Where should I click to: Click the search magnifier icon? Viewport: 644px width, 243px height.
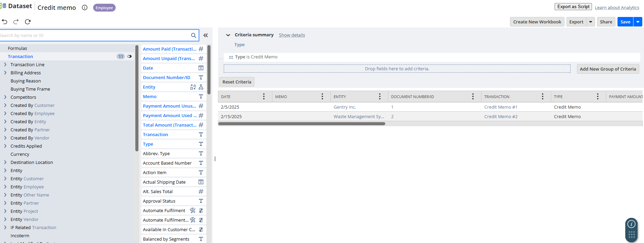tap(193, 35)
